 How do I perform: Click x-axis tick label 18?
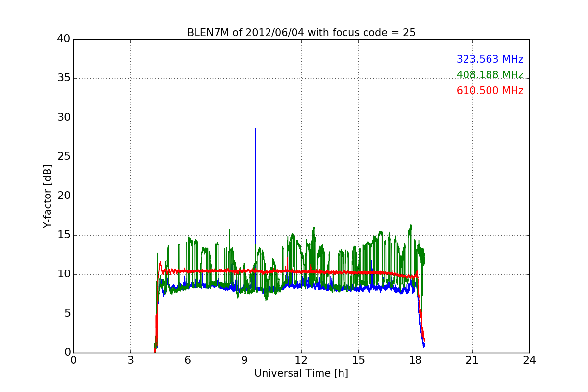tap(416, 360)
